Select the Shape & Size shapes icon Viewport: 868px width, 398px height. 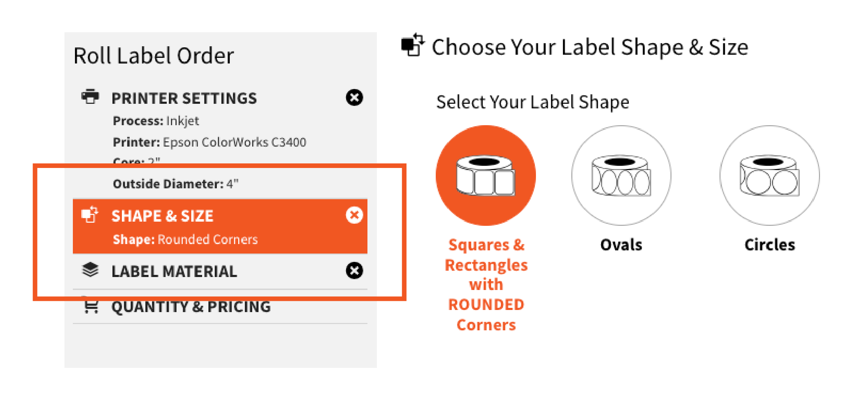click(x=90, y=216)
